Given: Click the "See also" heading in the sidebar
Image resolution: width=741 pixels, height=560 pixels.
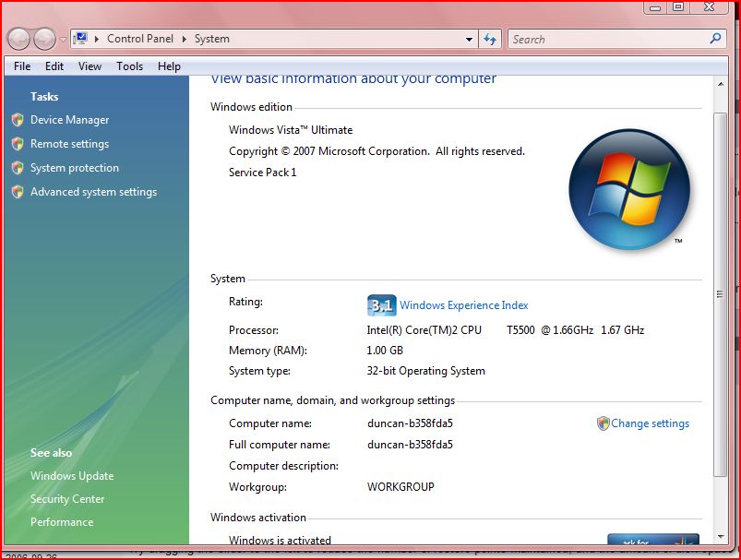Looking at the screenshot, I should [x=51, y=453].
